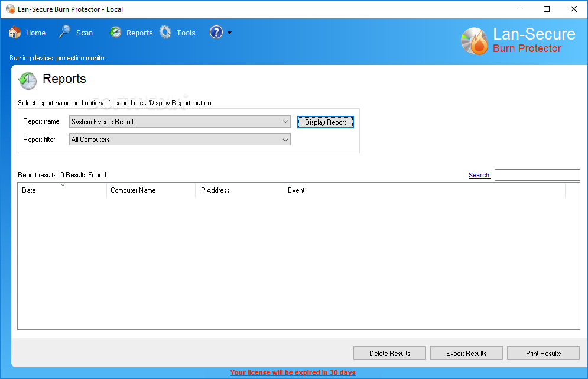
Task: Click the large Reports heading icon
Action: pyautogui.click(x=28, y=80)
